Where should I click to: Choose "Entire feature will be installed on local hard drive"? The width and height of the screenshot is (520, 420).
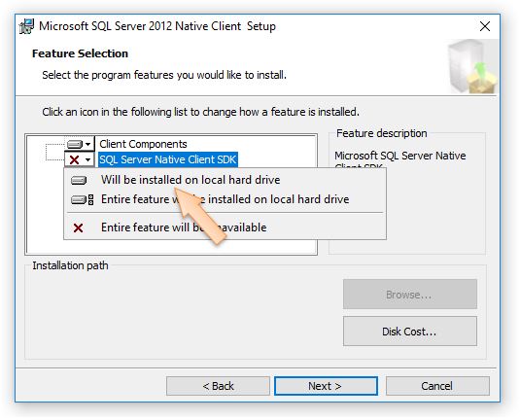(225, 199)
